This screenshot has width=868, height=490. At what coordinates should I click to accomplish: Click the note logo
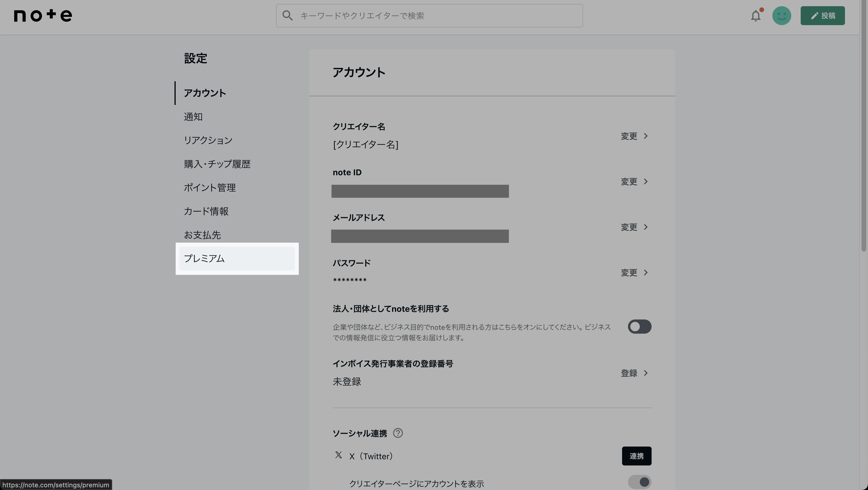click(43, 15)
